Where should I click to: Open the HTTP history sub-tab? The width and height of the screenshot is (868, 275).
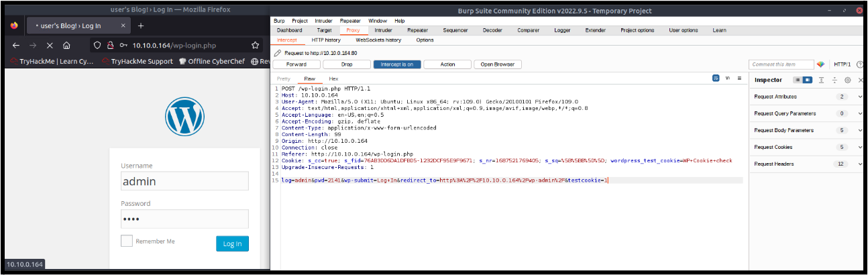(326, 40)
